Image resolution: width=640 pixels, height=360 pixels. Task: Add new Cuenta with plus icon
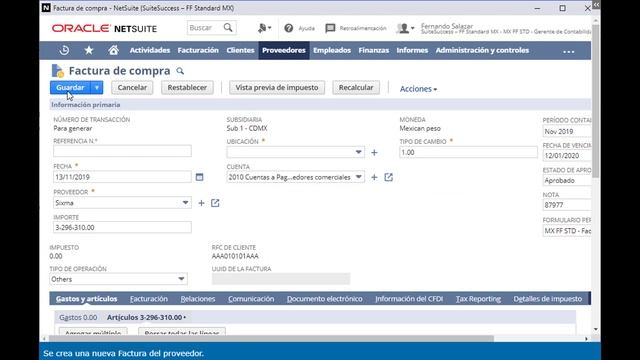pyautogui.click(x=374, y=177)
